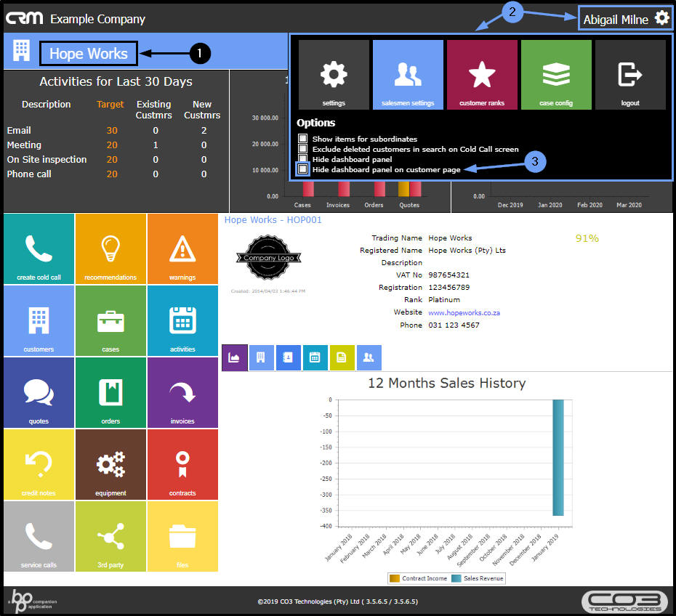This screenshot has width=676, height=616.
Task: Select the calendar icon tab
Action: (315, 357)
